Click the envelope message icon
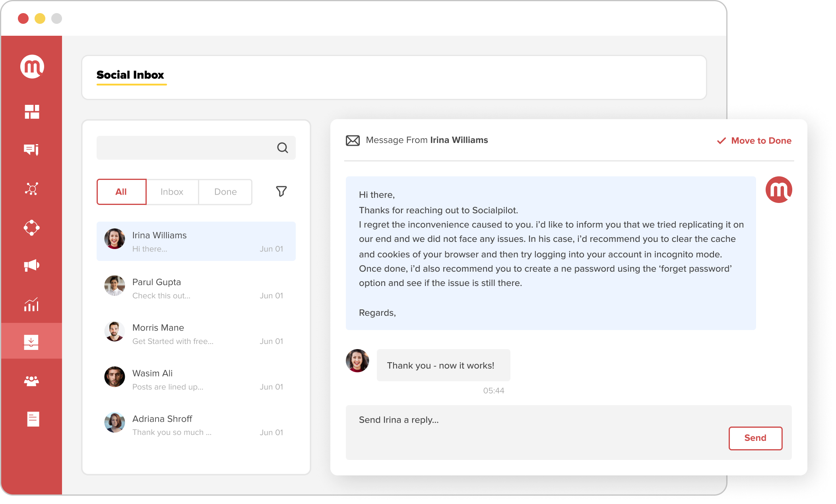 click(x=353, y=141)
